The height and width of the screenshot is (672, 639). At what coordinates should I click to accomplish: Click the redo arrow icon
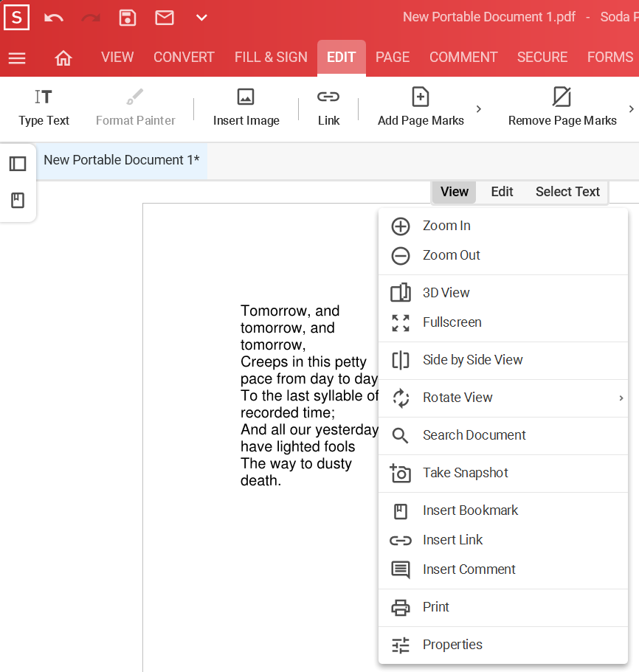tap(91, 18)
